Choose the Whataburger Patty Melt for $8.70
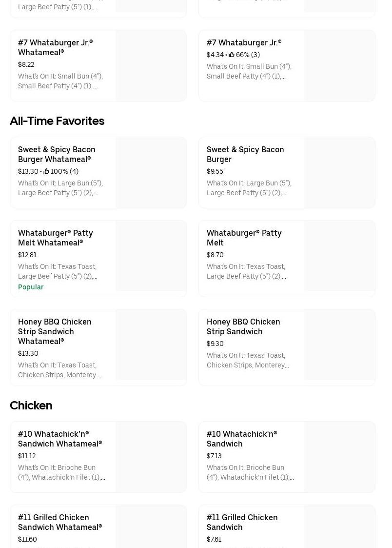Viewport: 392px width, 548px height. [x=244, y=238]
